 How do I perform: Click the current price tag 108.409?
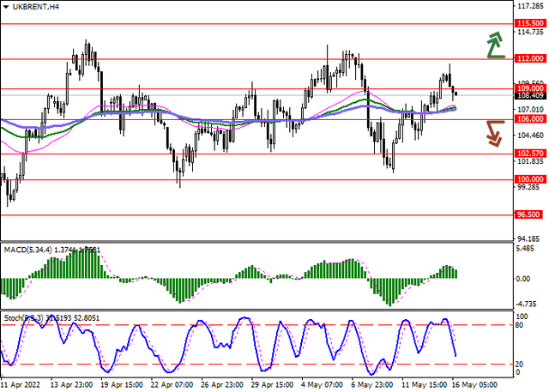[x=530, y=95]
